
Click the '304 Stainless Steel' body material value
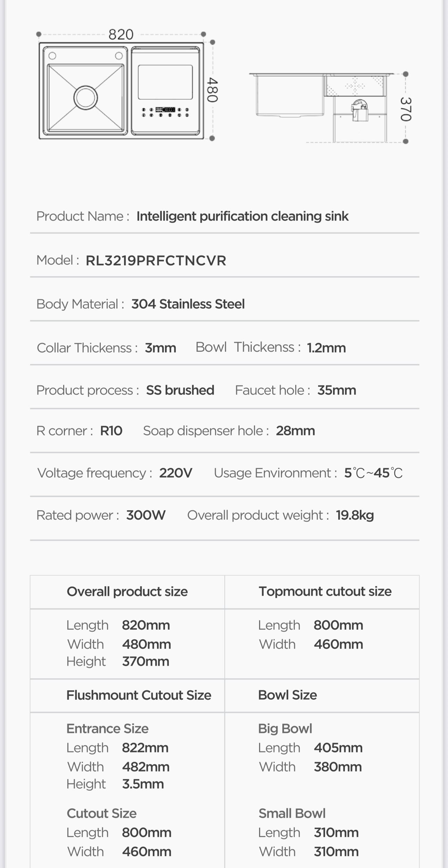[188, 304]
